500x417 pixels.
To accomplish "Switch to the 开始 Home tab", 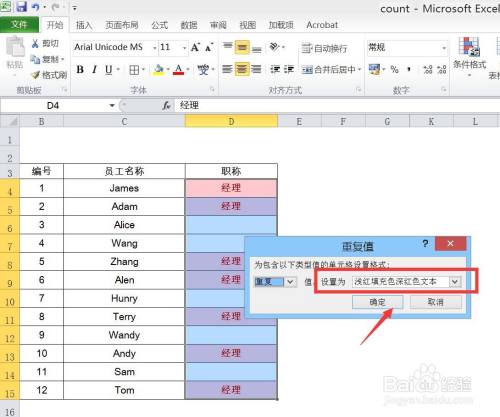I will coord(54,25).
